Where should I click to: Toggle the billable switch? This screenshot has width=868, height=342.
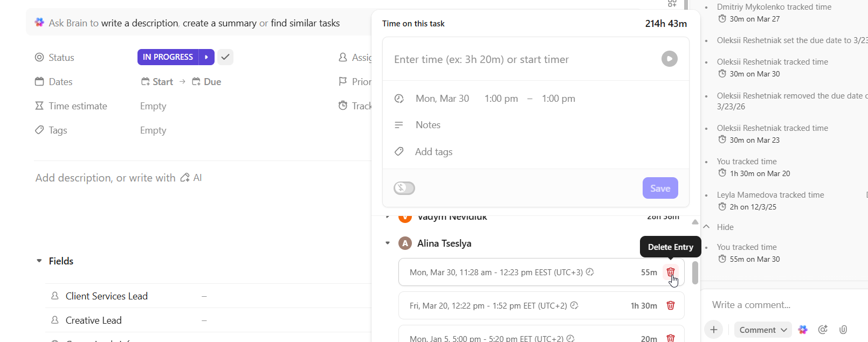click(404, 188)
